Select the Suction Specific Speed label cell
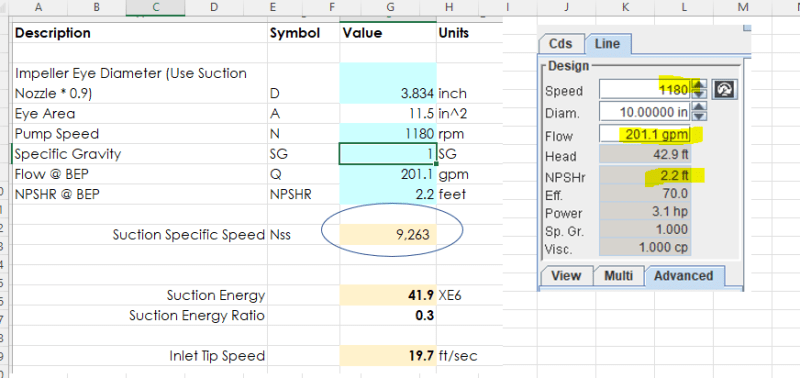 click(139, 235)
